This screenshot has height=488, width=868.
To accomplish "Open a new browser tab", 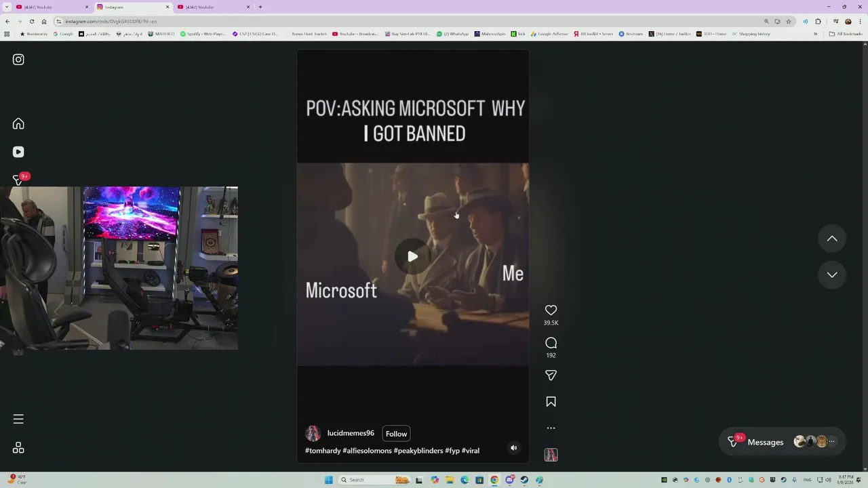I will click(260, 7).
